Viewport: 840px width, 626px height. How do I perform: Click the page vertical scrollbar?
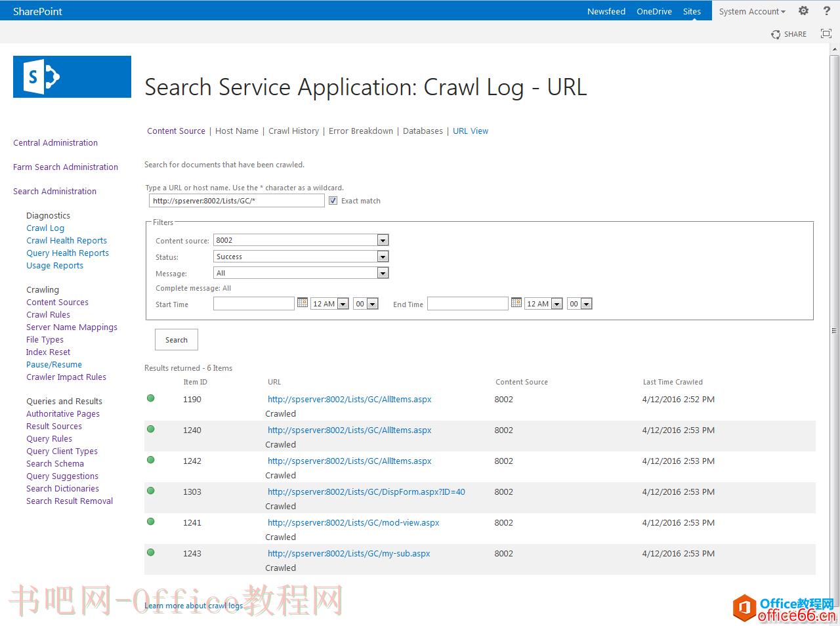click(x=834, y=331)
